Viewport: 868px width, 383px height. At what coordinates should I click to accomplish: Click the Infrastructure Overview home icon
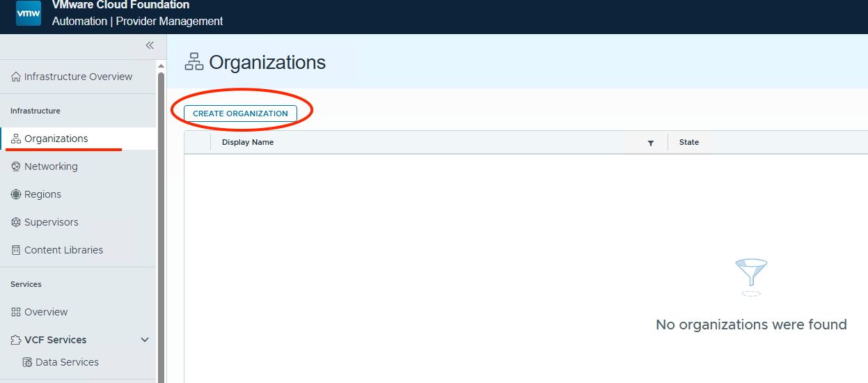point(16,77)
